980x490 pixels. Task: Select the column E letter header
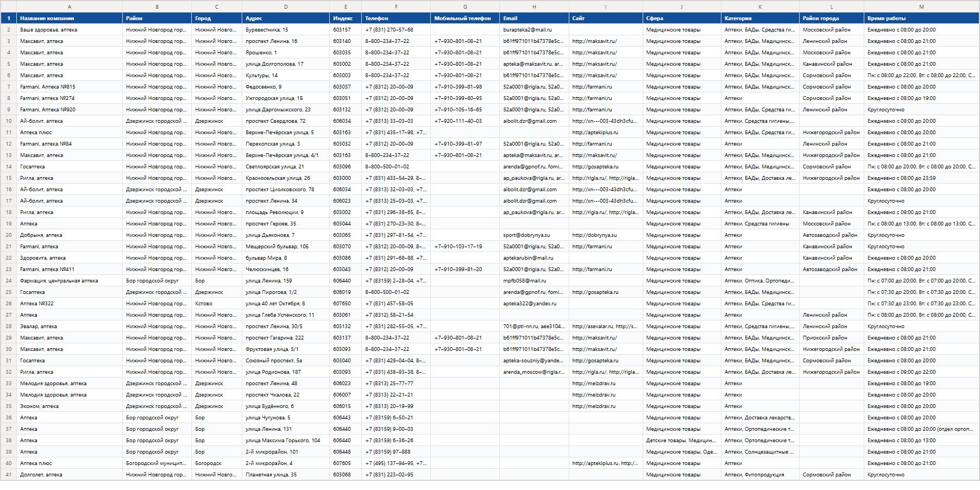(345, 7)
